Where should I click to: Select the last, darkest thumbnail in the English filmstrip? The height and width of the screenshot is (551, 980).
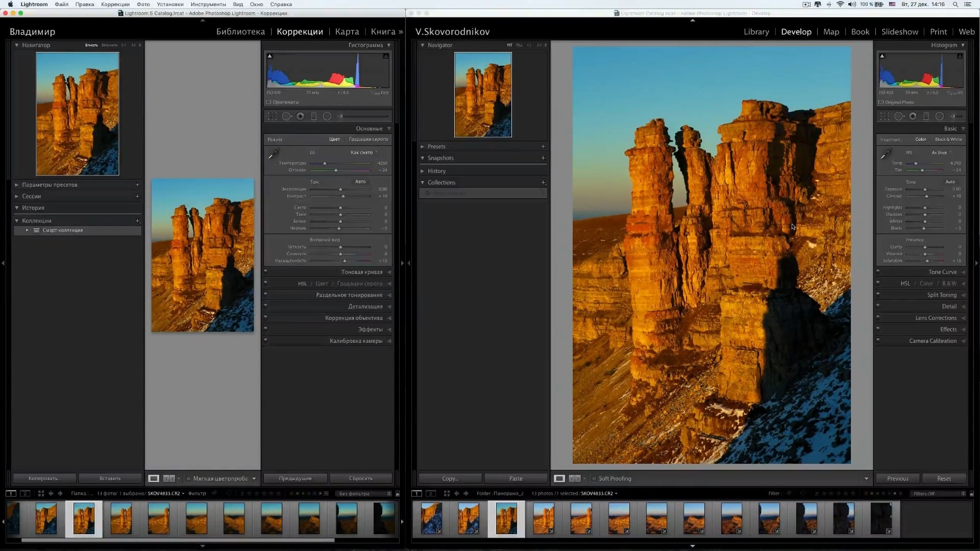click(881, 519)
